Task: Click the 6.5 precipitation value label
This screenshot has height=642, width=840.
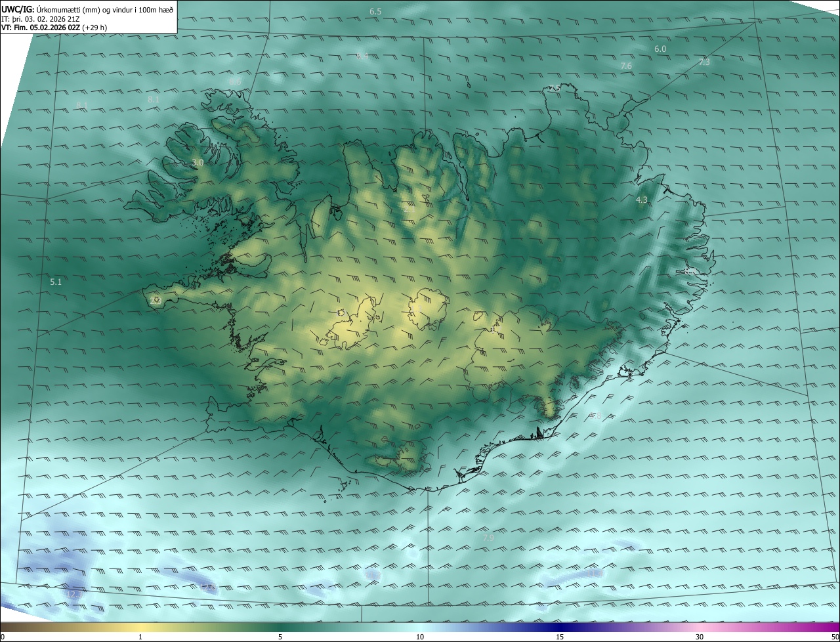Action: pyautogui.click(x=375, y=12)
